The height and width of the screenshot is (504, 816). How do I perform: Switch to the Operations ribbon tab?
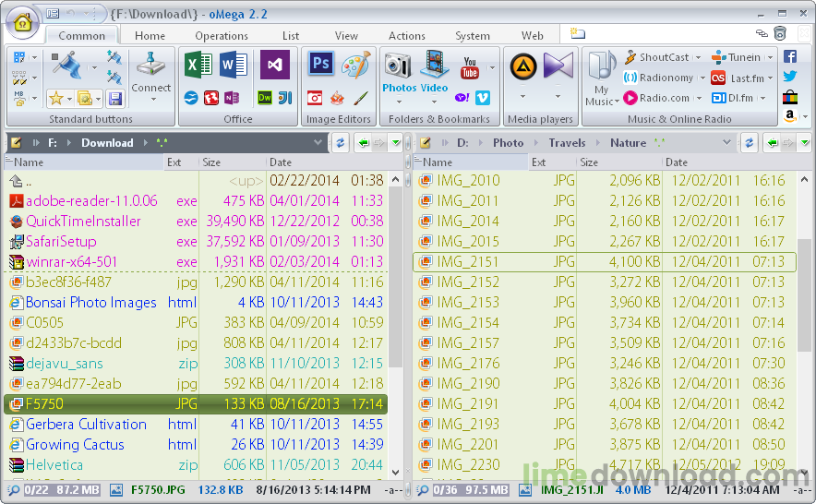[222, 35]
